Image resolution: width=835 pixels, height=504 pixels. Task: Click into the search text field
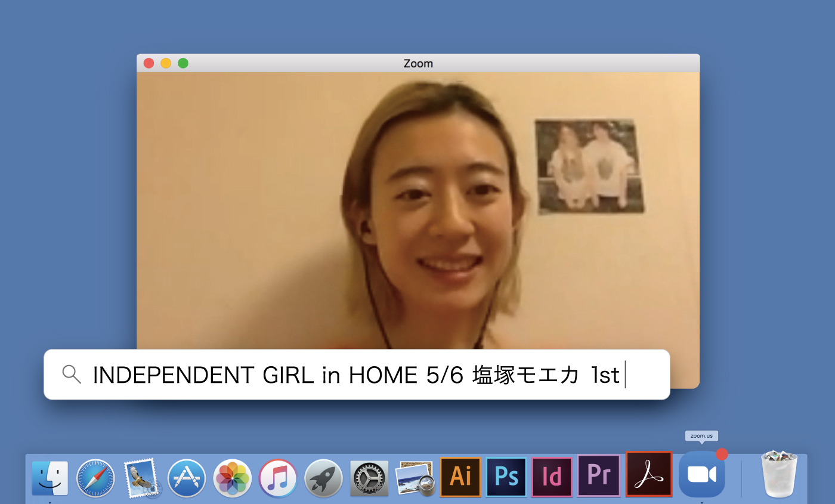point(357,375)
